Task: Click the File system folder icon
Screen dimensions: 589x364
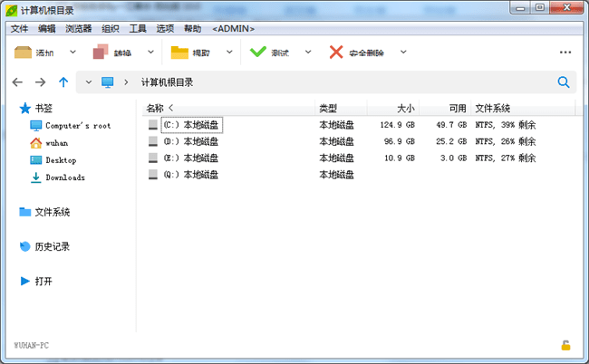Action: click(x=25, y=212)
